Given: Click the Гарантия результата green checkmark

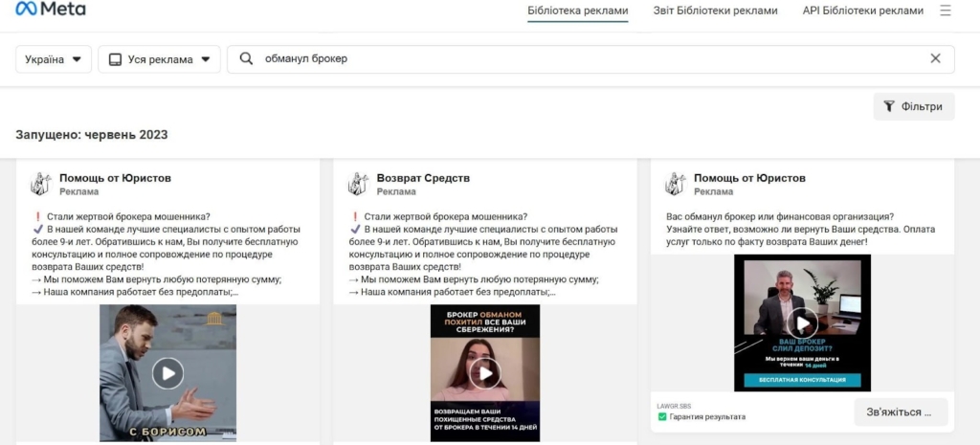Looking at the screenshot, I should [662, 417].
